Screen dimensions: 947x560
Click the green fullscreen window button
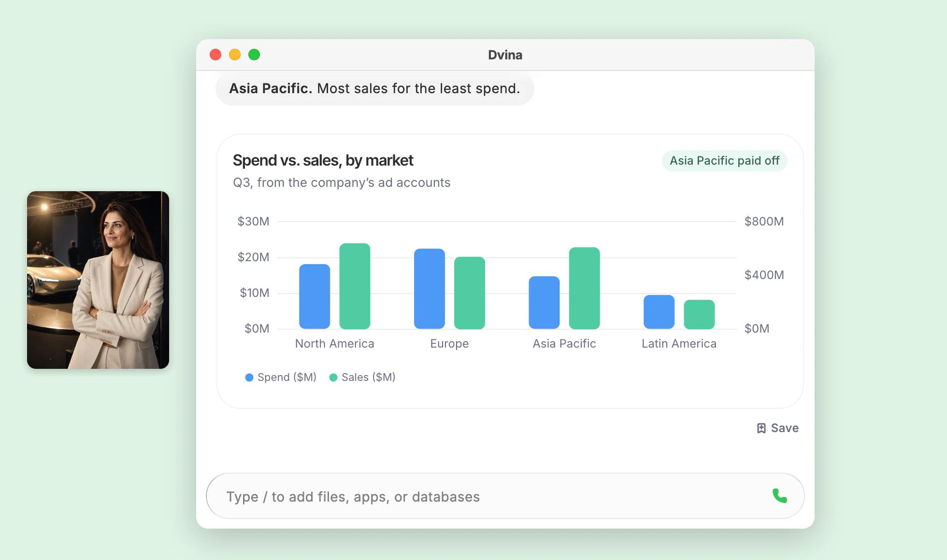(x=254, y=55)
